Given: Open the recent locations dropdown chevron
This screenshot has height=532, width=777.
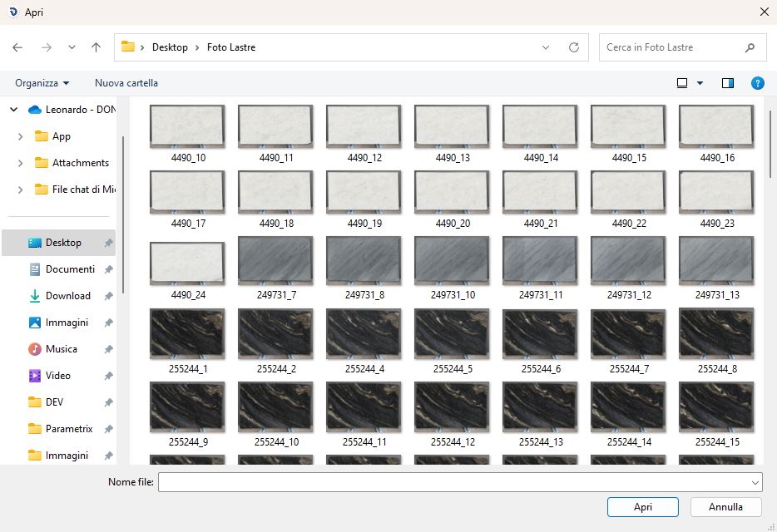Looking at the screenshot, I should click(72, 47).
